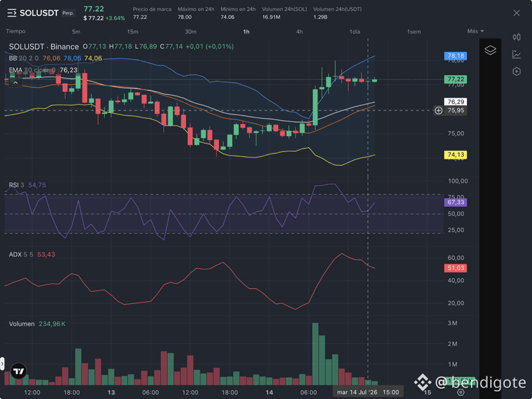Click the Volumen 24h(USDT) value 1.29B

(320, 17)
